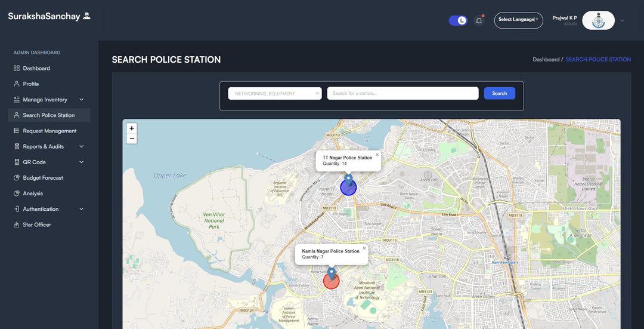Click the Search for a station field
The width and height of the screenshot is (644, 329).
[x=403, y=93]
